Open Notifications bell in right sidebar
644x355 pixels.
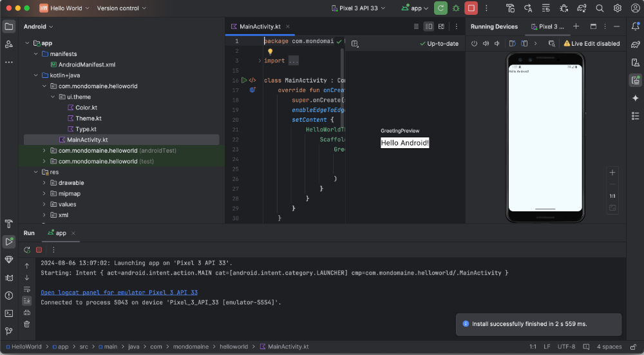coord(636,26)
